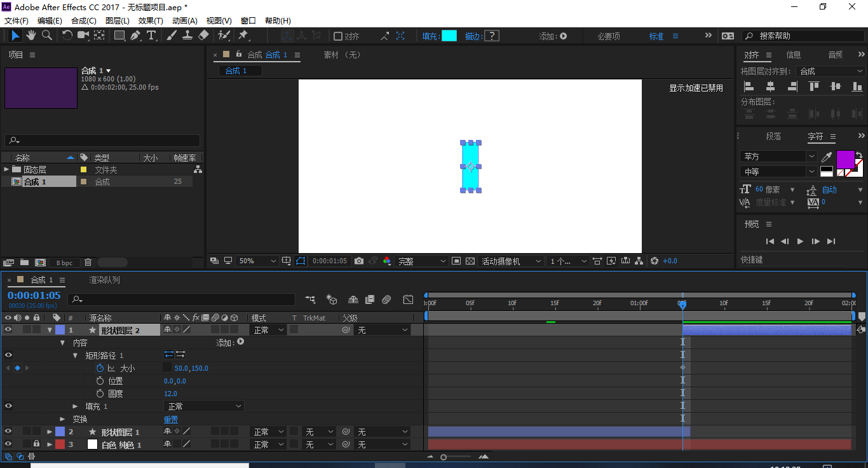Select the Zoom magnifier tool

[x=46, y=36]
